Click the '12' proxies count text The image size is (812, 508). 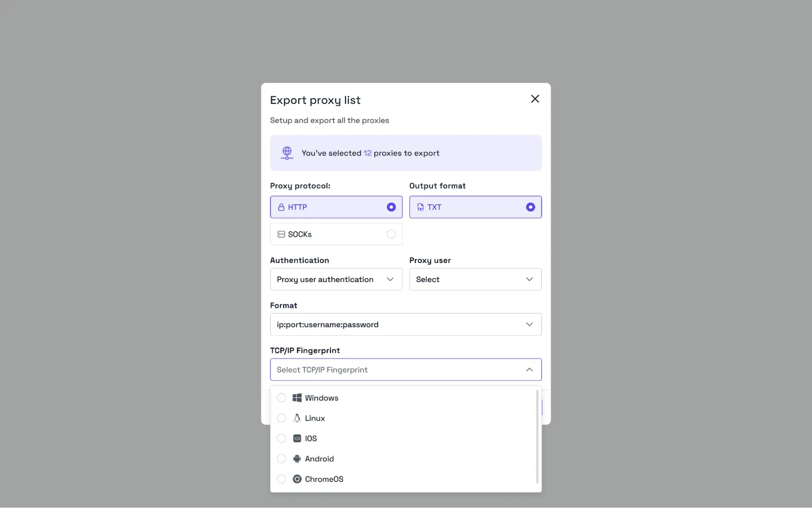pos(367,153)
